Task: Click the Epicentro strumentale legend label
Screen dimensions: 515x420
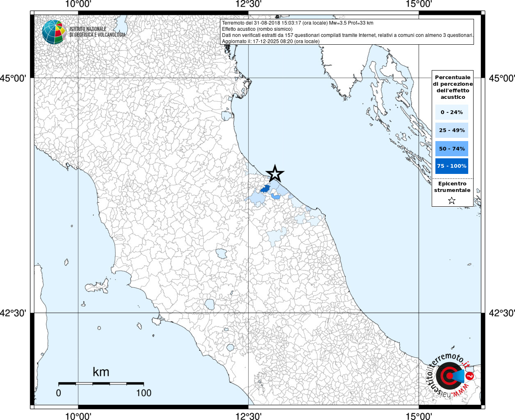Action: point(452,187)
